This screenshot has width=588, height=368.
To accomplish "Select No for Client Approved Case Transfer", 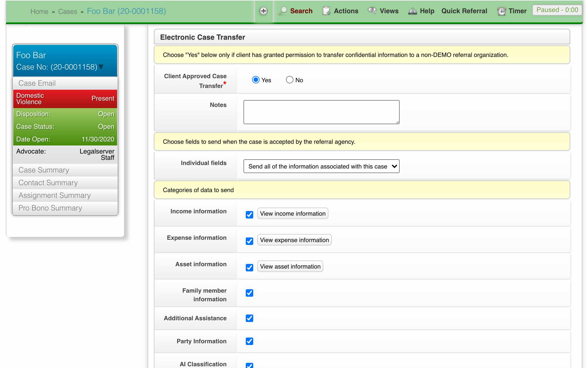I will (289, 80).
